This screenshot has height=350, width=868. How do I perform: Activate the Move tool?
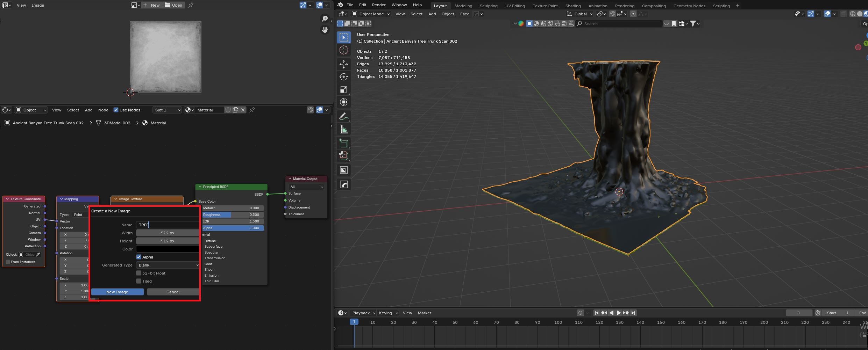(343, 64)
